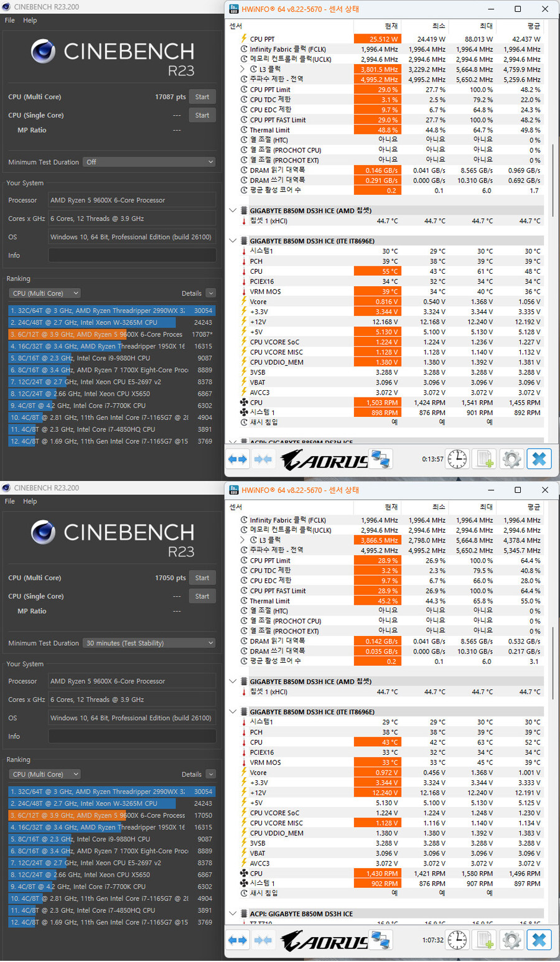Viewport: 560px width, 962px height.
Task: Click collapse arrows icon in HWiNFO showing 1:07:32
Action: coord(263,940)
